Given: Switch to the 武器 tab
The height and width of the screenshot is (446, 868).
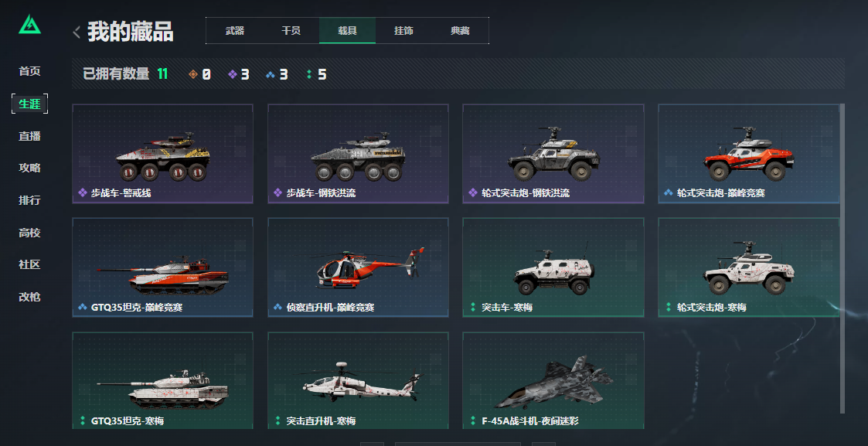Looking at the screenshot, I should tap(235, 30).
